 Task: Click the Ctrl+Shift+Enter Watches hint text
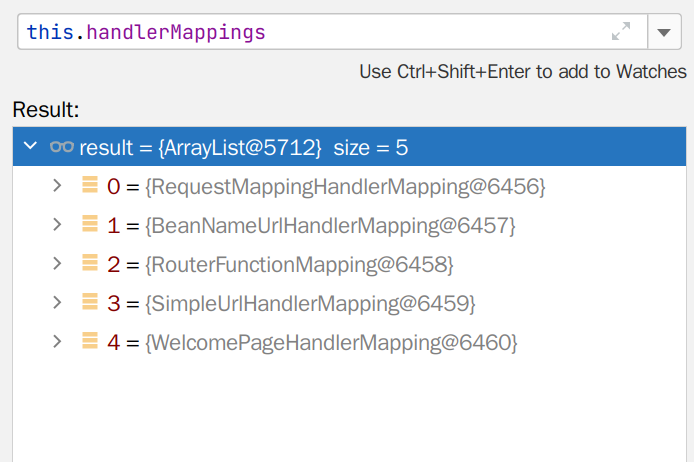click(523, 72)
